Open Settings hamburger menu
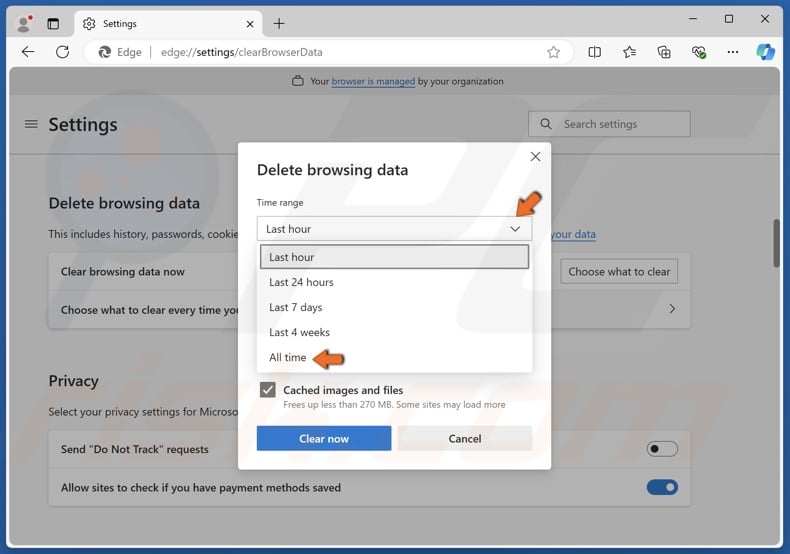Image resolution: width=790 pixels, height=554 pixels. (x=31, y=124)
